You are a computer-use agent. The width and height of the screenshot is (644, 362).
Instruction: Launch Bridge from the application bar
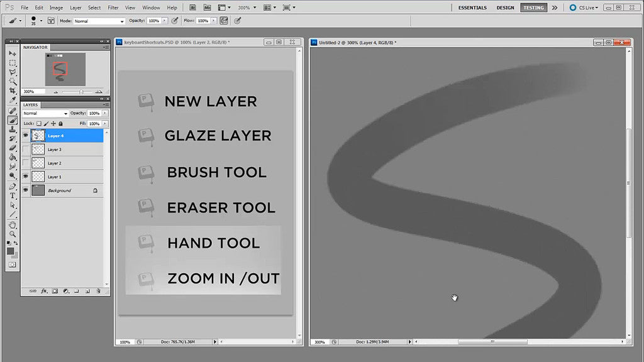click(x=192, y=8)
